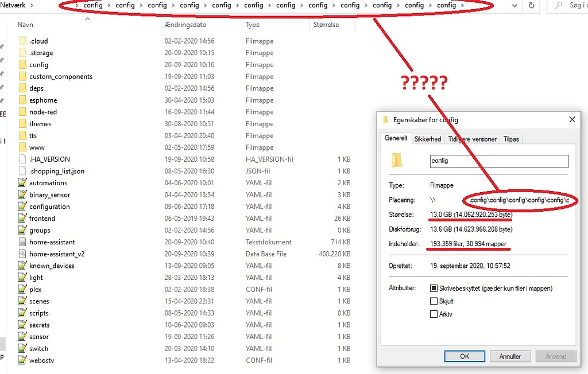
Task: Dismiss the dialog with Annuller
Action: pyautogui.click(x=510, y=356)
